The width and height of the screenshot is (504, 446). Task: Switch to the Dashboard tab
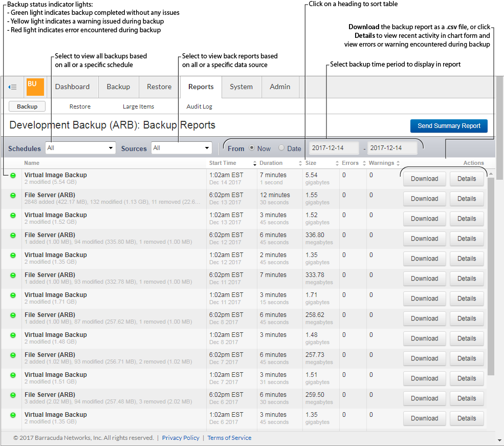[72, 87]
